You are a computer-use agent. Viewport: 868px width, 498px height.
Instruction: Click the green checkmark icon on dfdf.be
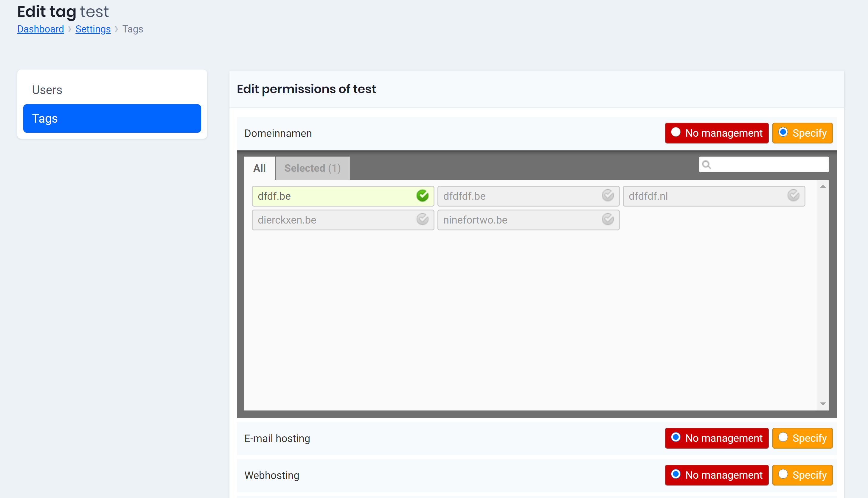[423, 196]
